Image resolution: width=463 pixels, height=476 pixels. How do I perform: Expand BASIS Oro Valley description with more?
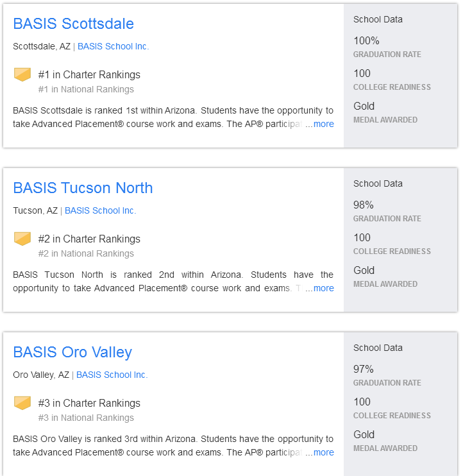coord(323,452)
